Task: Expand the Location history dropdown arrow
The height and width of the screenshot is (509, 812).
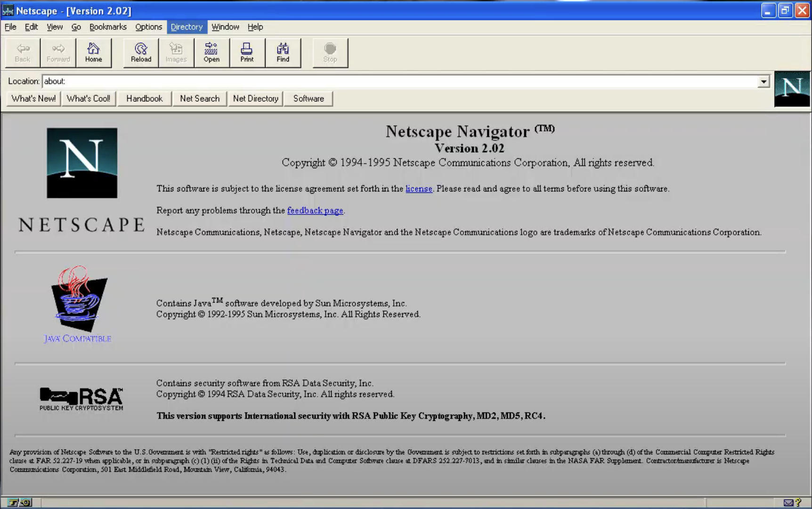Action: [x=763, y=82]
